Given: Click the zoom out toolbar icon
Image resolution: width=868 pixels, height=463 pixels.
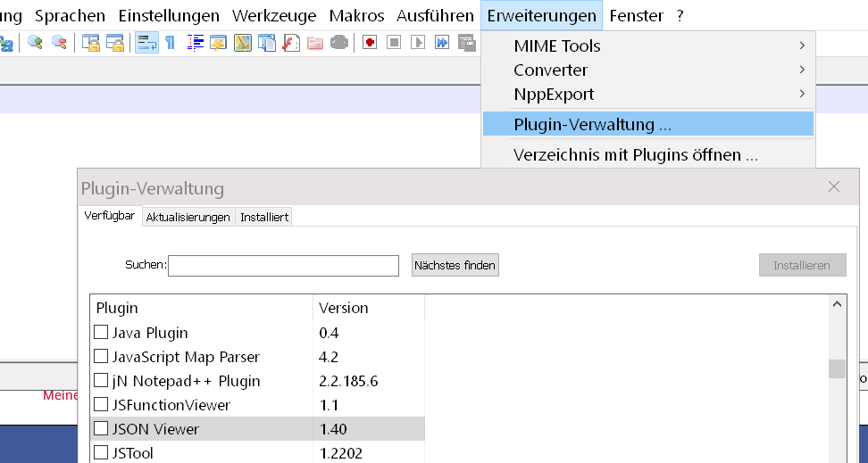Looking at the screenshot, I should tap(59, 43).
